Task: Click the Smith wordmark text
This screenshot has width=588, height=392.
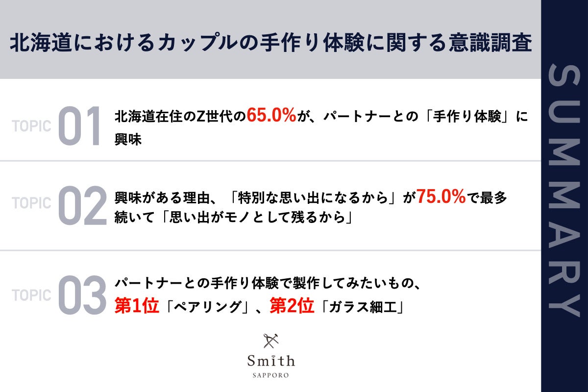Action: pos(271,361)
